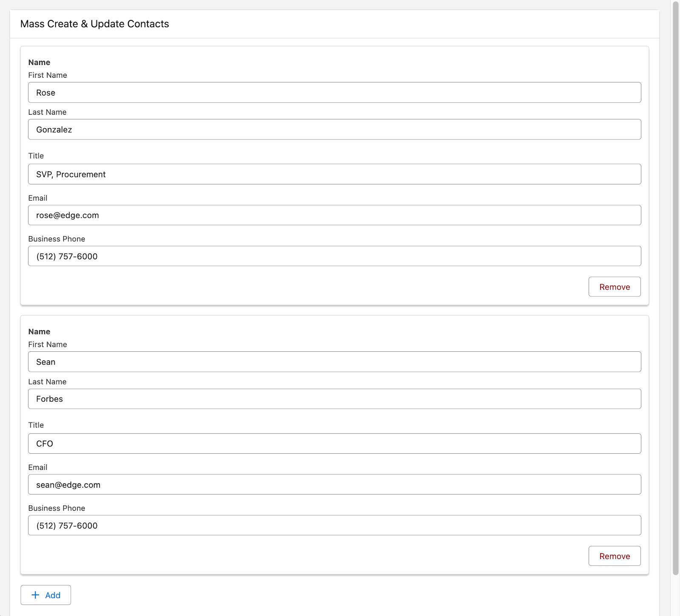This screenshot has width=680, height=616.
Task: Focus the Last Name field with Forbes
Action: pyautogui.click(x=334, y=399)
